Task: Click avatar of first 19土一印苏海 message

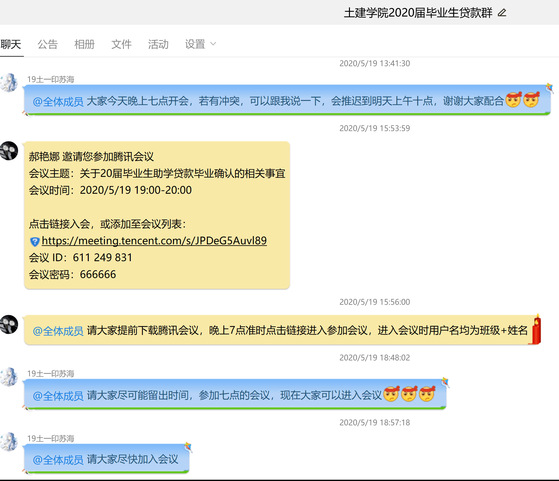Action: point(9,82)
